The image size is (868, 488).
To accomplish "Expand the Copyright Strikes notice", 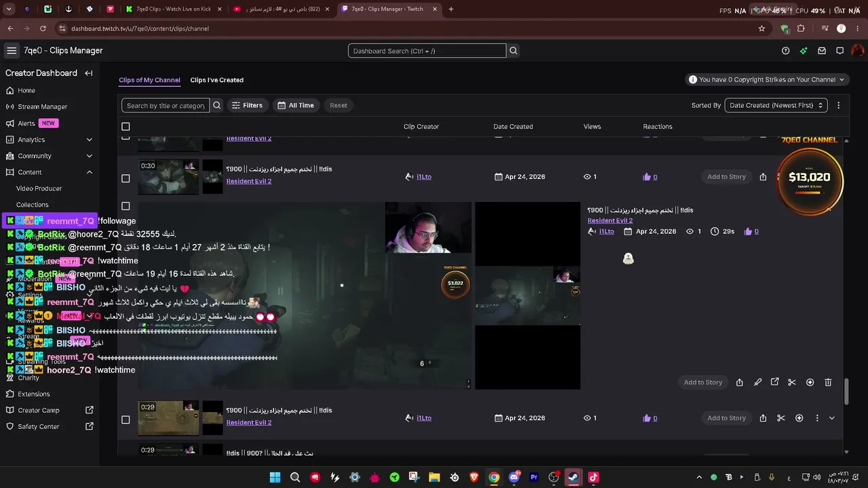I will tap(766, 79).
